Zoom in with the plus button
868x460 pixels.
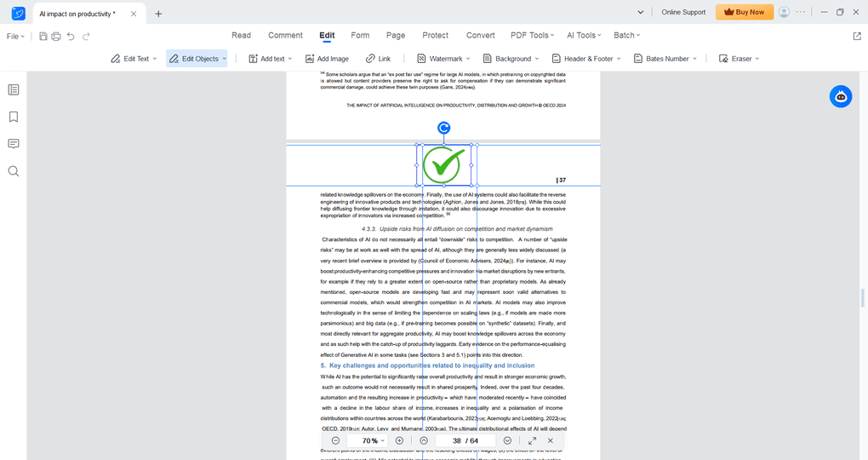point(399,440)
